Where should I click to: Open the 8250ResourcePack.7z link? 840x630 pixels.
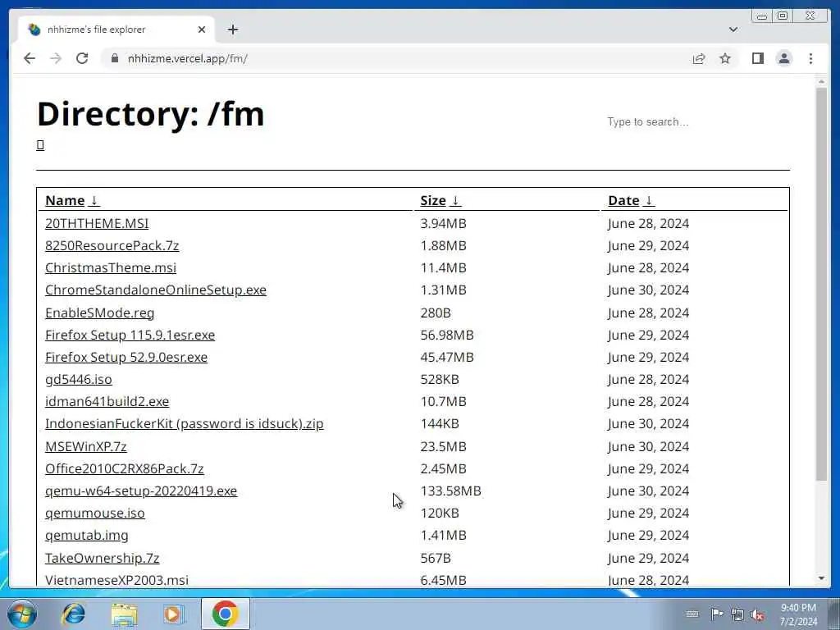(x=112, y=245)
